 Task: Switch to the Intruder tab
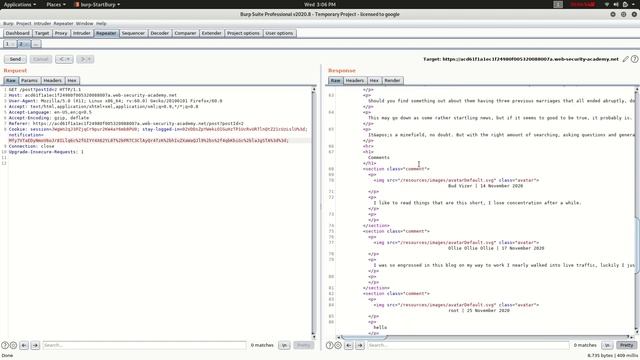point(82,33)
